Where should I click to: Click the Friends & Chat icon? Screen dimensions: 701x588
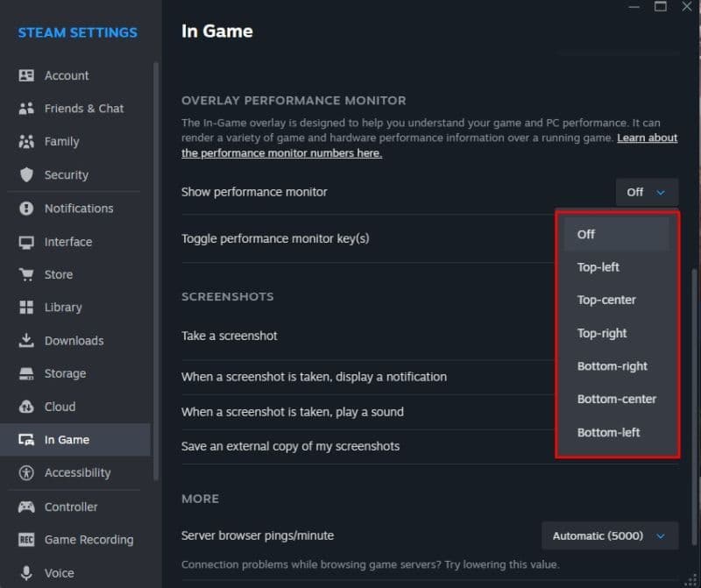click(26, 109)
